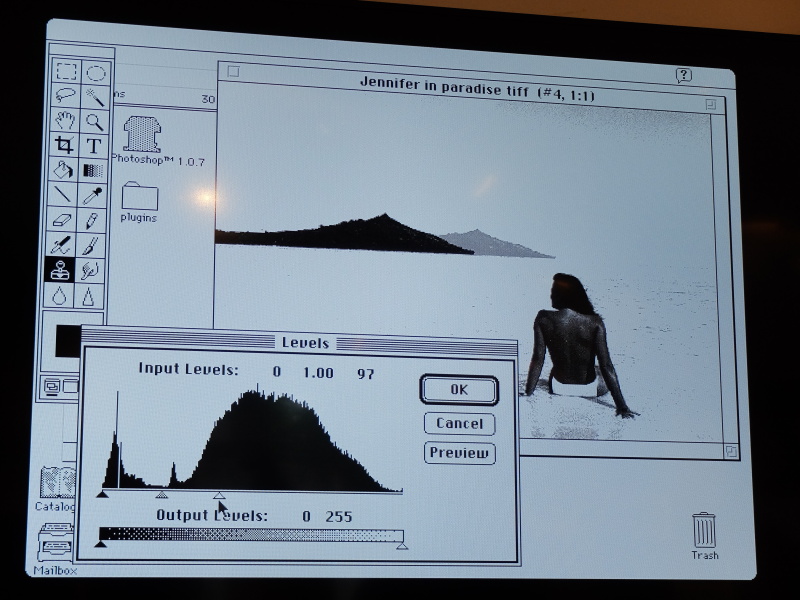
Task: Select the Hand tool
Action: 65,120
